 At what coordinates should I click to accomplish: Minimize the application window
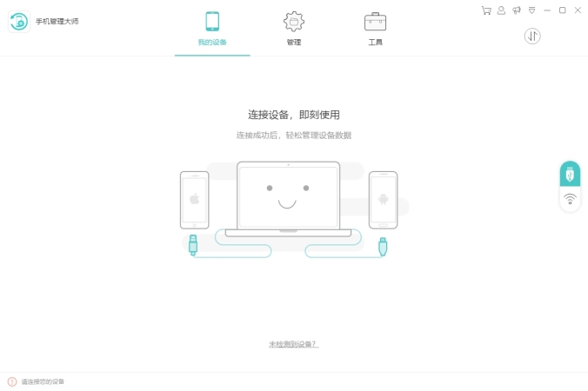(x=547, y=10)
